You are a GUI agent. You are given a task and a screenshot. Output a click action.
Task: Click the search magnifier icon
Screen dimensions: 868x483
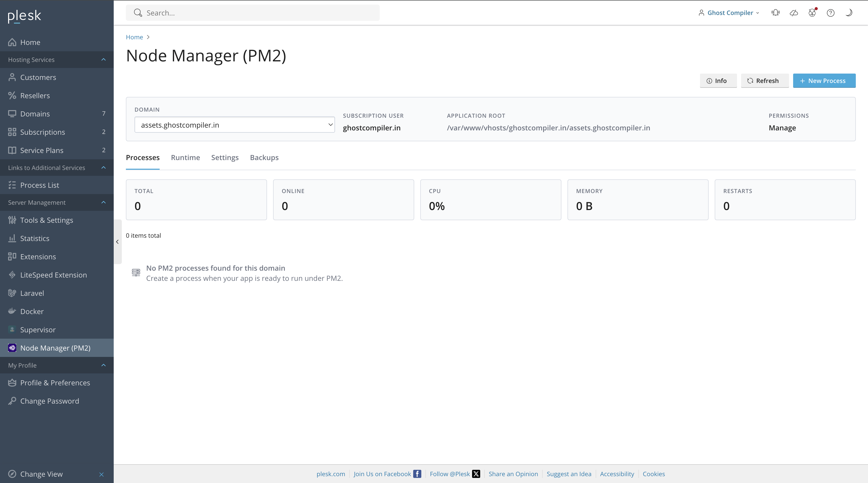[138, 13]
